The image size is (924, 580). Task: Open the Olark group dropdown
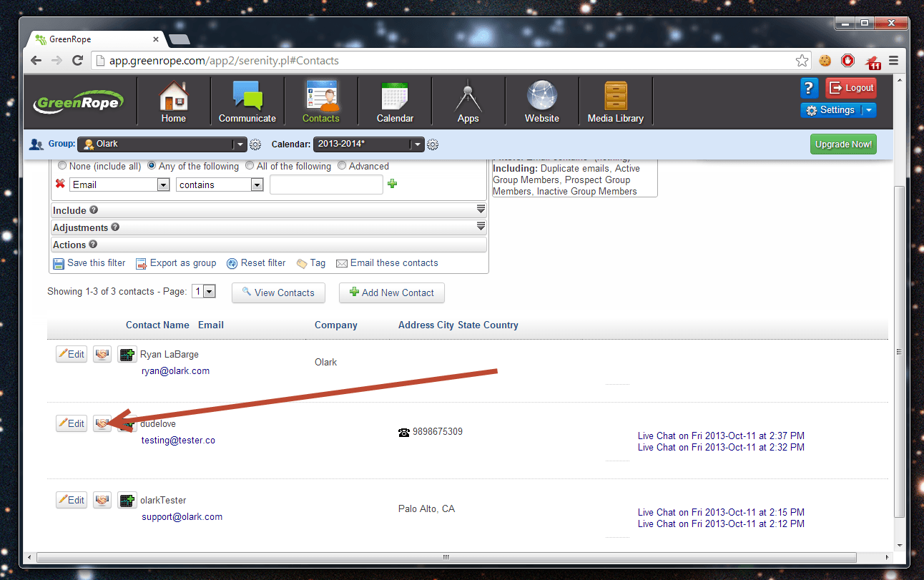pos(162,144)
